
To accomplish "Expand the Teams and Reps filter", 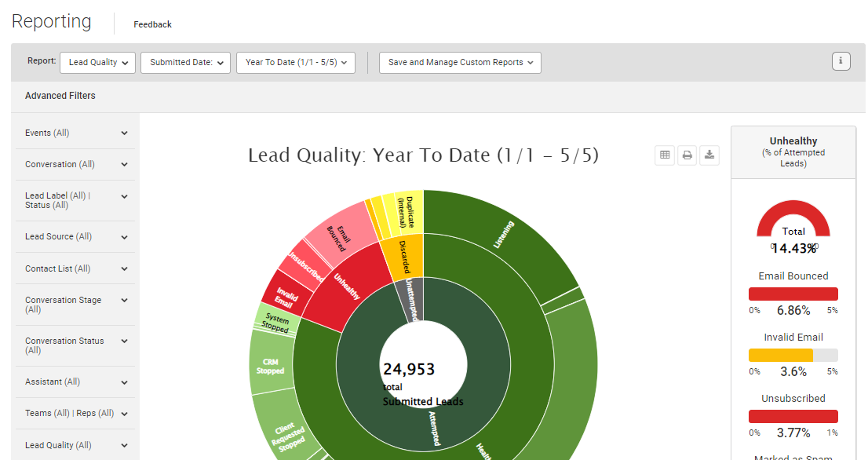I will click(x=75, y=414).
